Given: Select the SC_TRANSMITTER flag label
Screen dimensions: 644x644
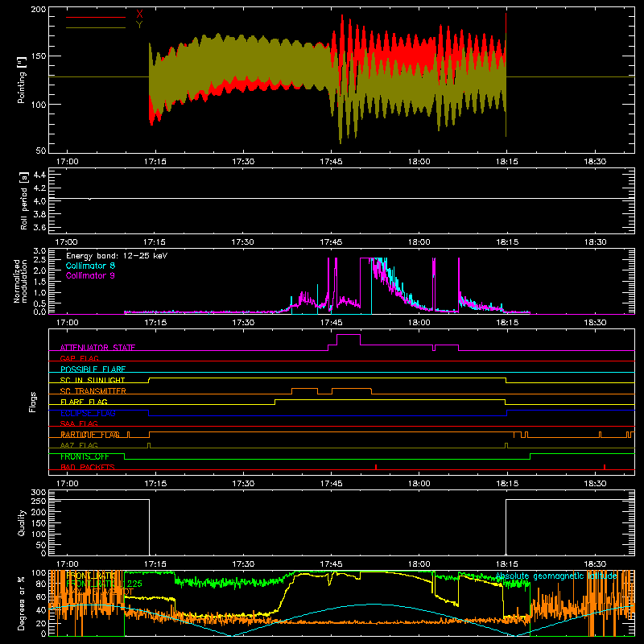Looking at the screenshot, I should [93, 390].
